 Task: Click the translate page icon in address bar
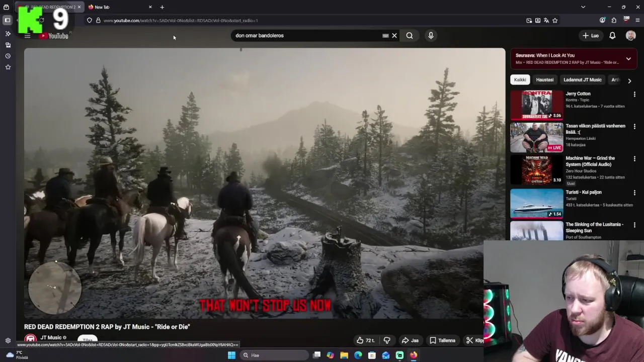point(546,21)
